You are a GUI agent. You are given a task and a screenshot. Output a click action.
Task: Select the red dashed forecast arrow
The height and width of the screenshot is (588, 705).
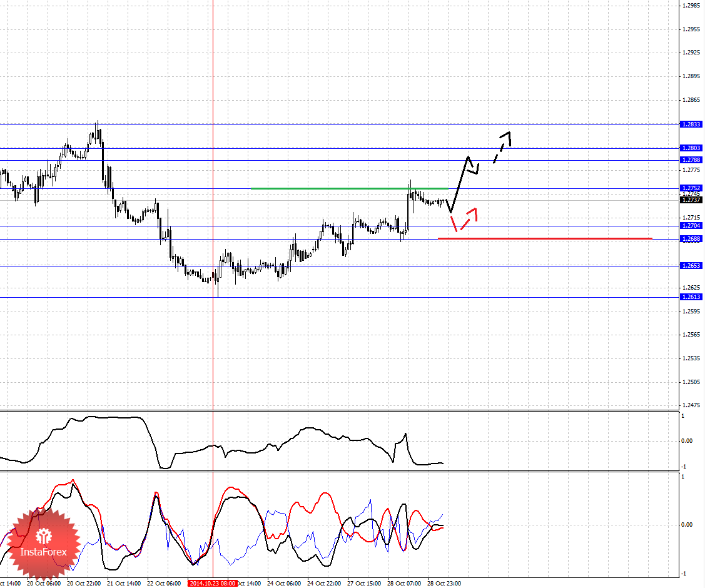click(464, 220)
